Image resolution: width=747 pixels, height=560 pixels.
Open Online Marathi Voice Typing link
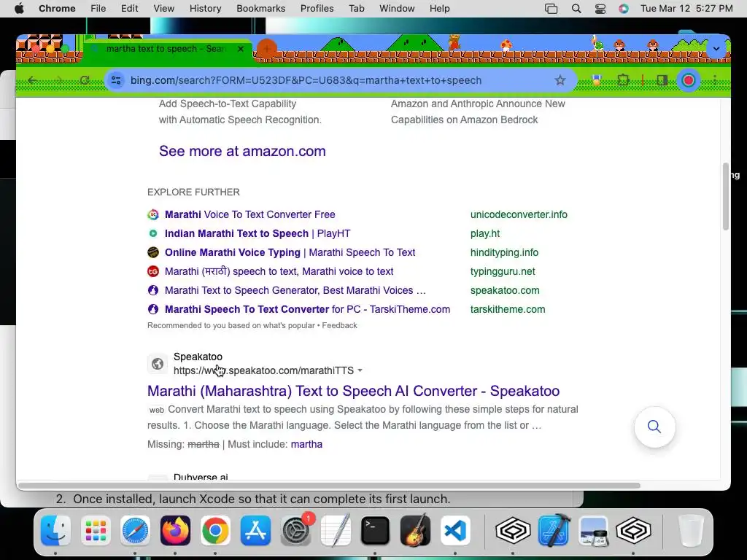290,252
